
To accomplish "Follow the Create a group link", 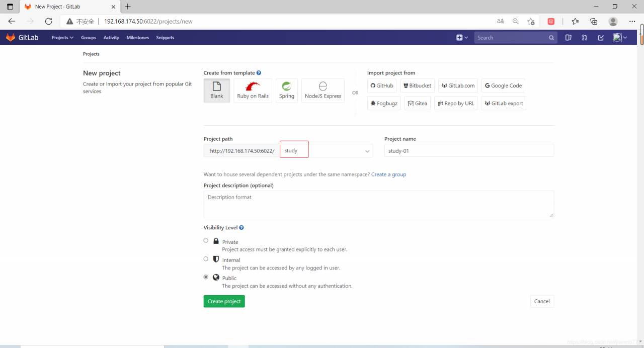I will (388, 175).
